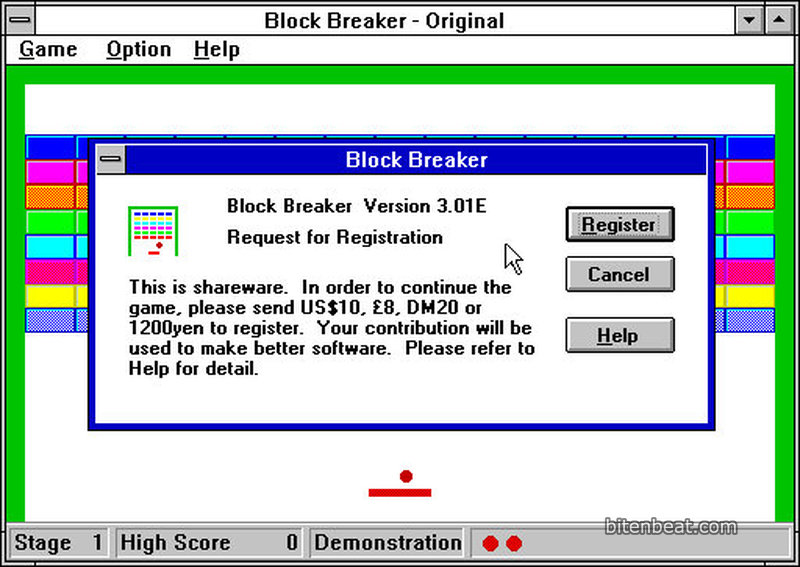Open the main window control menu box

tap(19, 19)
